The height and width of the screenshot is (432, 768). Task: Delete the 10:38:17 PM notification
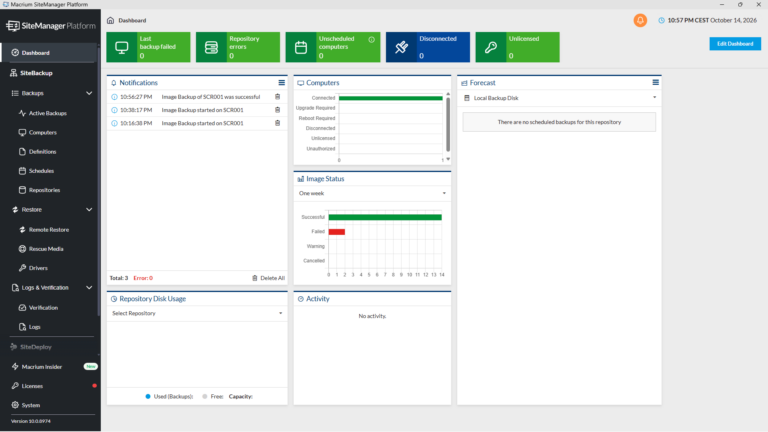pos(278,110)
